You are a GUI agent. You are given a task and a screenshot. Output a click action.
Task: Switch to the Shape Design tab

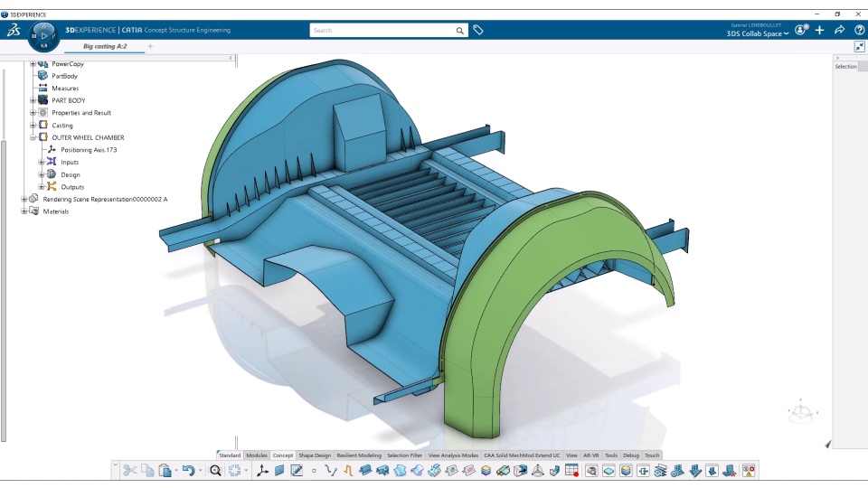(x=315, y=455)
